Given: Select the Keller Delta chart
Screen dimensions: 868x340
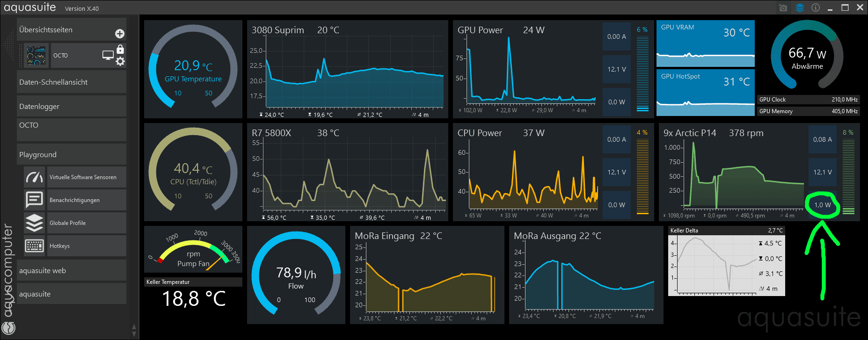Looking at the screenshot, I should pos(727,261).
